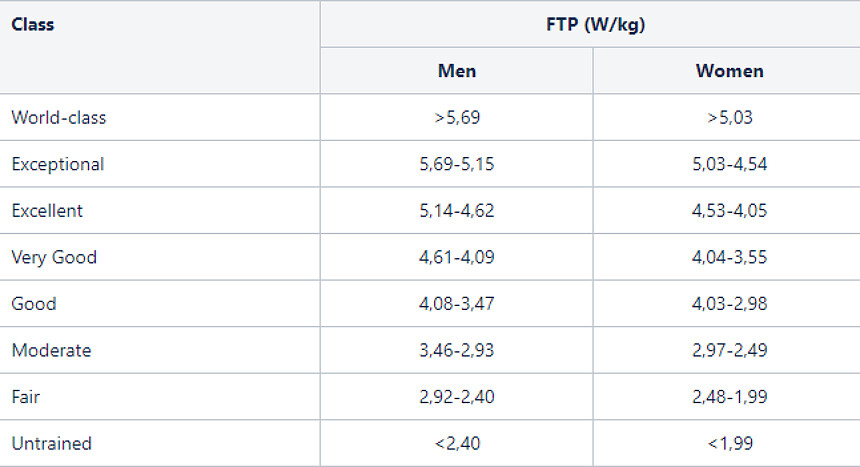
Task: Select the <1,99 women's value
Action: [729, 443]
